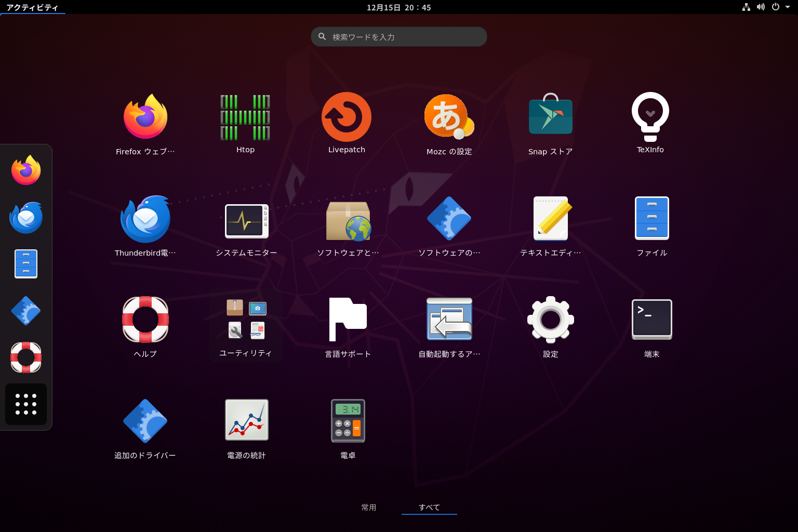Open 設定 (Settings)
Screen dimensions: 798x532
pyautogui.click(x=551, y=320)
